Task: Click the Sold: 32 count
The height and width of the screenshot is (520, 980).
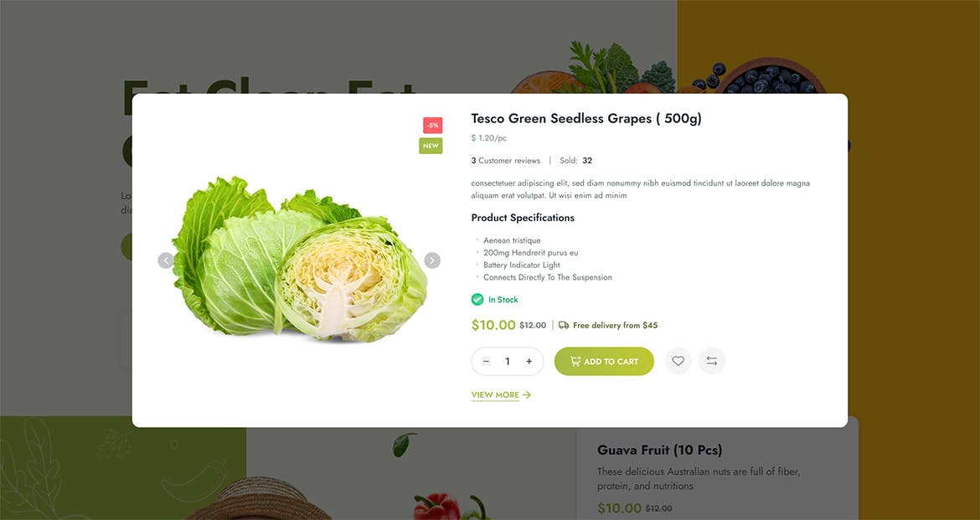Action: pyautogui.click(x=576, y=161)
